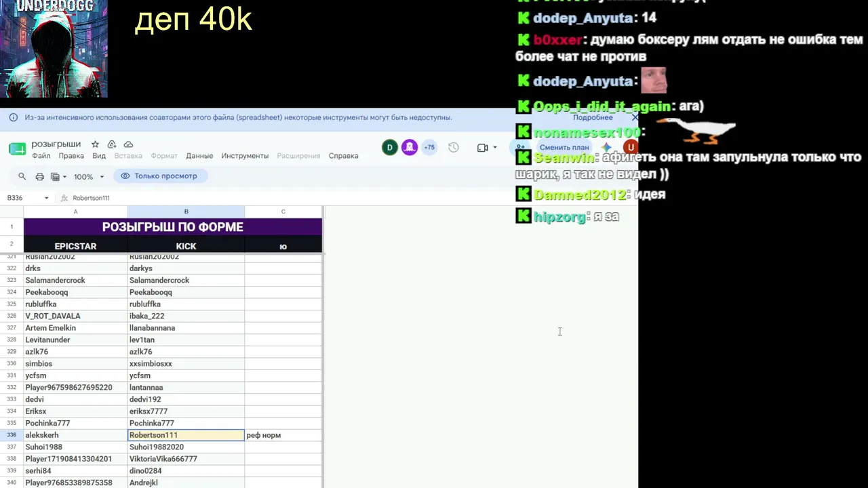Click the fx formula icon
This screenshot has width=868, height=488.
coord(64,198)
